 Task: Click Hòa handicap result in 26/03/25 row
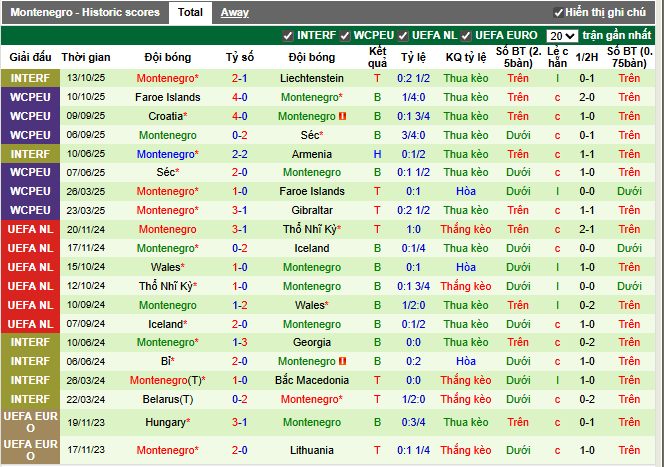tap(466, 191)
